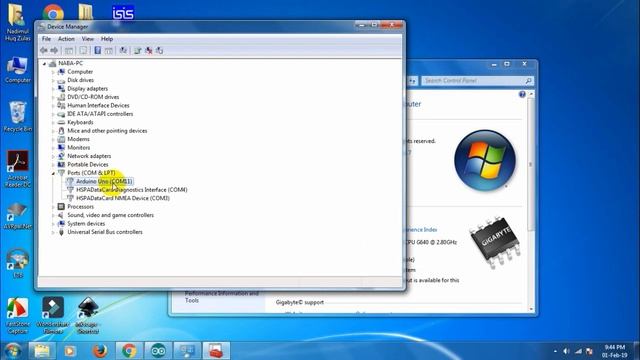Click Nadimul Huq Zulas folder desktop icon
This screenshot has height=360, width=640.
pyautogui.click(x=18, y=22)
